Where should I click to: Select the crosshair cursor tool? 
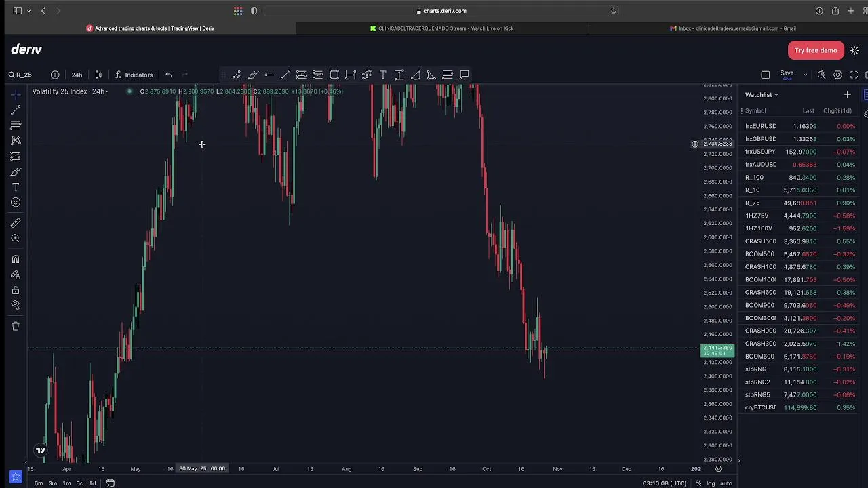coord(16,94)
